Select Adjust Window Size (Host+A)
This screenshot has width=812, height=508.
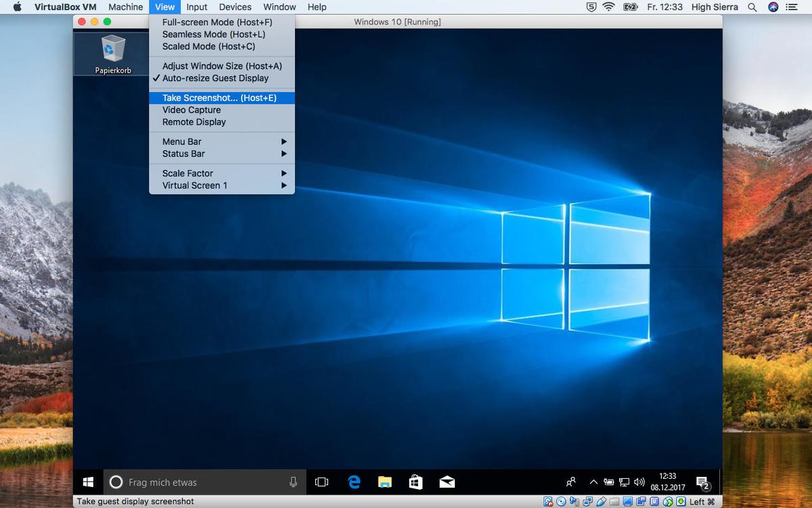(x=221, y=66)
